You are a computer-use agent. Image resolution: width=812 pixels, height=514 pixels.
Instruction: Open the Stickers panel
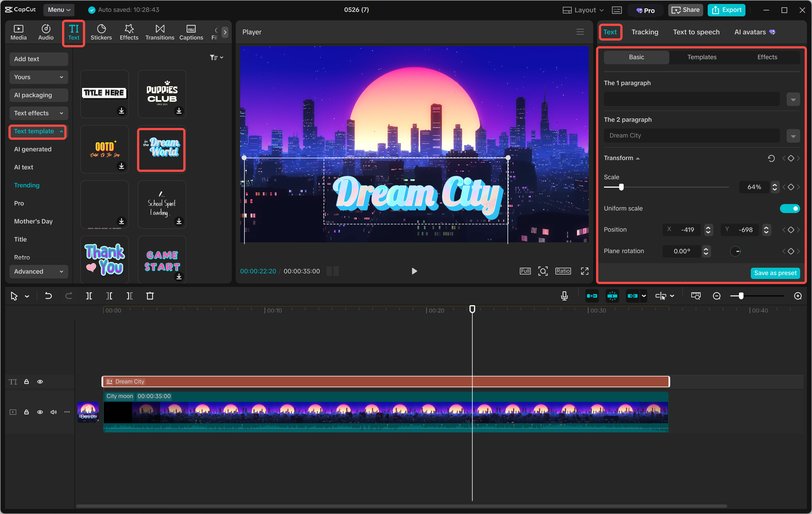(101, 32)
